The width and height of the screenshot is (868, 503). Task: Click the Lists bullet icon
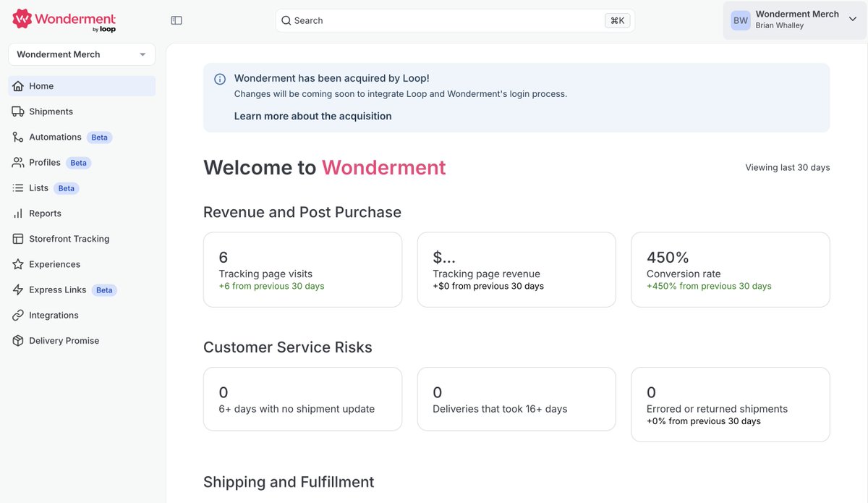(x=18, y=187)
